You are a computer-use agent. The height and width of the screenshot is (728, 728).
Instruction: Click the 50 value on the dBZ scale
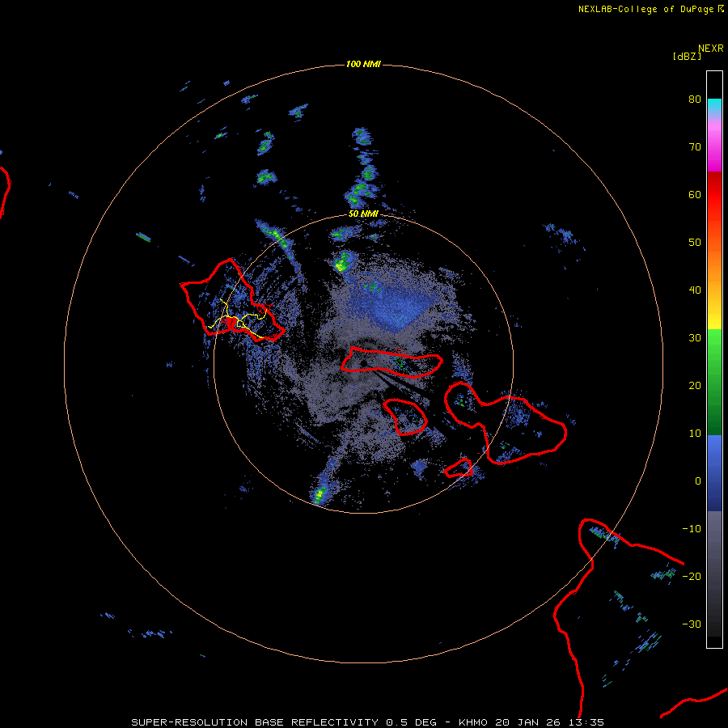695,243
